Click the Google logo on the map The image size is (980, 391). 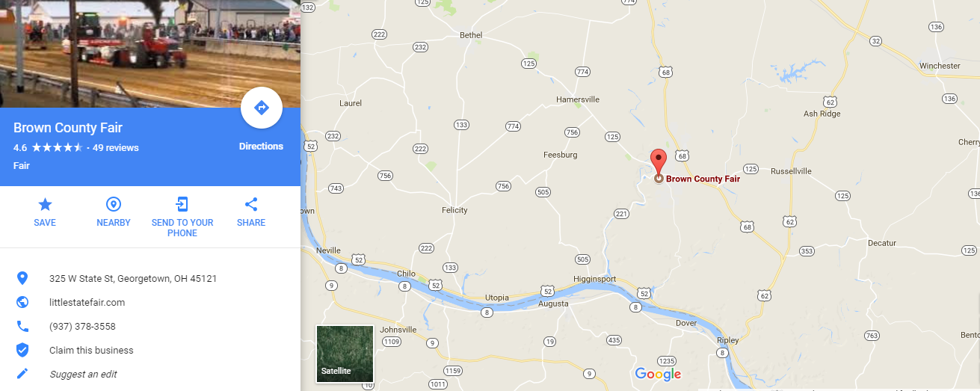tap(658, 374)
